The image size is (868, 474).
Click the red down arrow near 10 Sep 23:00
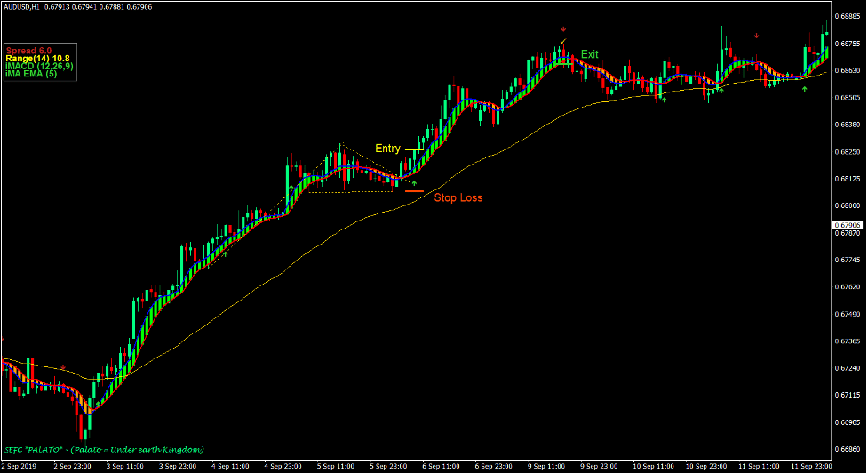pyautogui.click(x=756, y=36)
